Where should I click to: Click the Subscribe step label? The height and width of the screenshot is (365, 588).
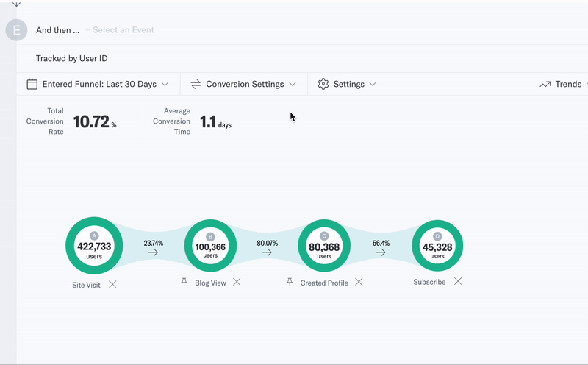[x=429, y=282]
